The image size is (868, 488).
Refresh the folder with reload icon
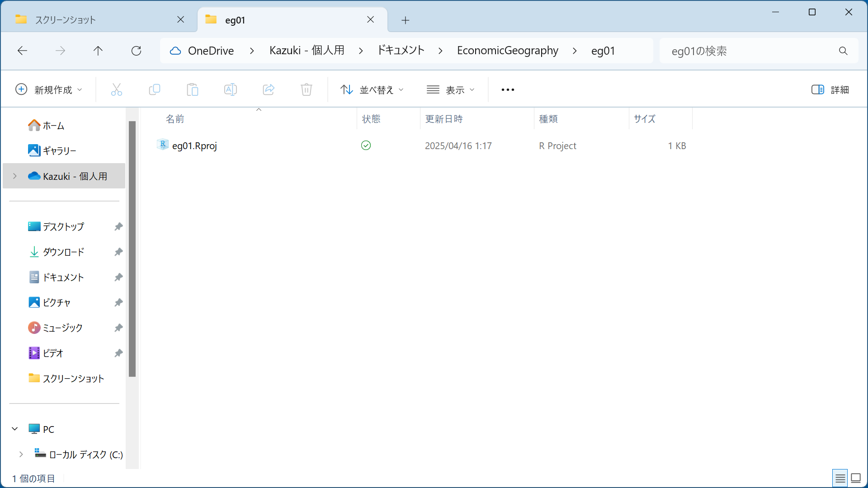136,51
